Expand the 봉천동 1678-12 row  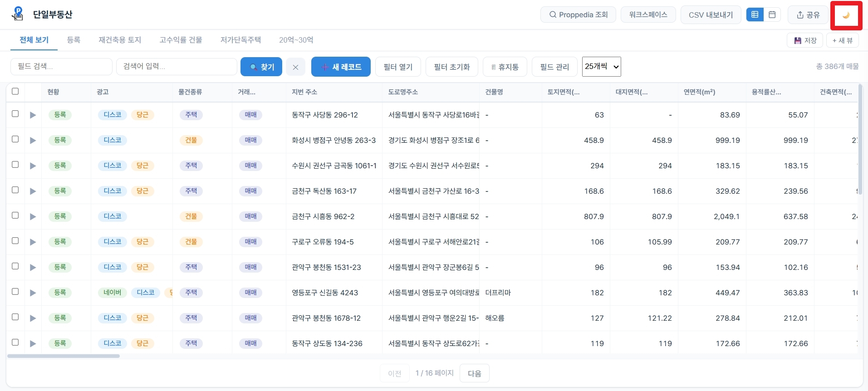click(33, 318)
